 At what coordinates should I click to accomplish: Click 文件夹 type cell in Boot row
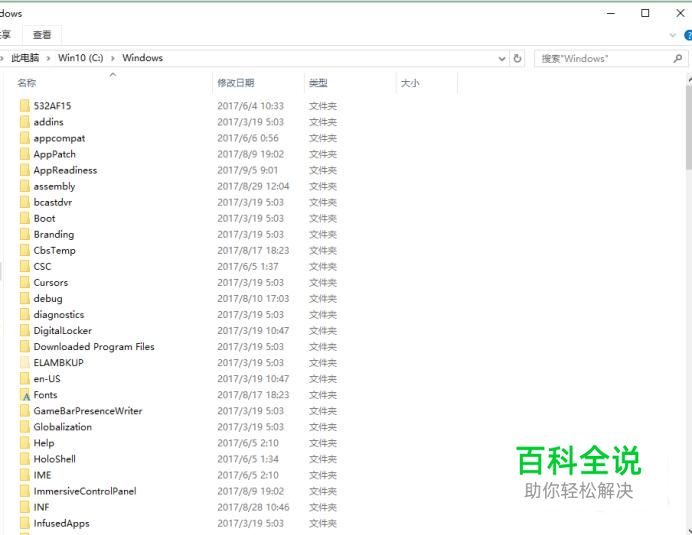coord(323,218)
